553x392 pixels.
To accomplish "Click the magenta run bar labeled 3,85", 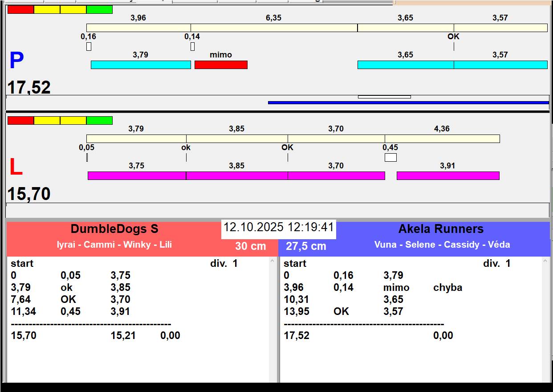I will (237, 176).
